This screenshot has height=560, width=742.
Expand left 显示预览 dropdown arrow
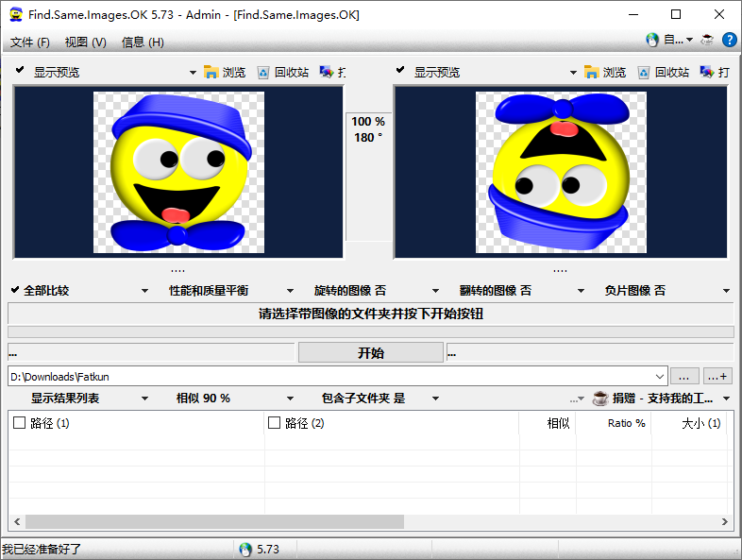point(193,73)
